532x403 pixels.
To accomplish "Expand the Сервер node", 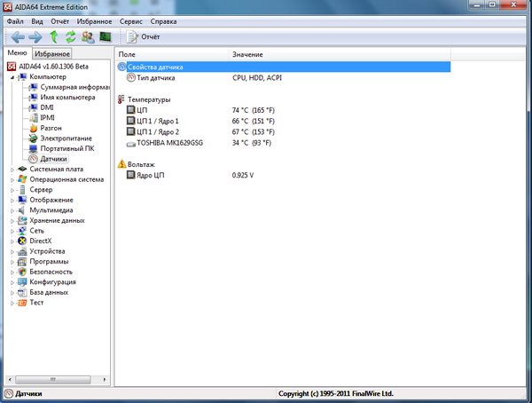I will (x=12, y=190).
